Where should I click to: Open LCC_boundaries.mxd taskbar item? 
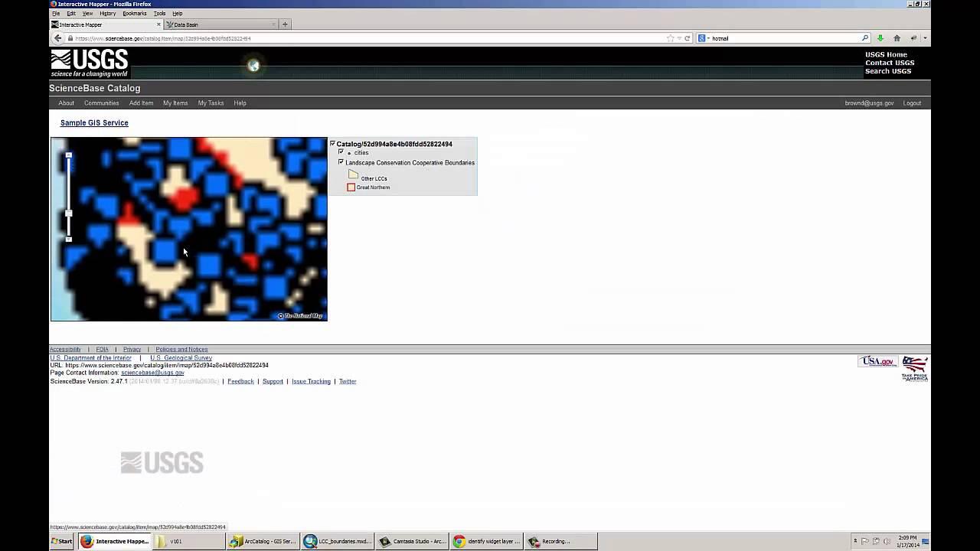(337, 541)
